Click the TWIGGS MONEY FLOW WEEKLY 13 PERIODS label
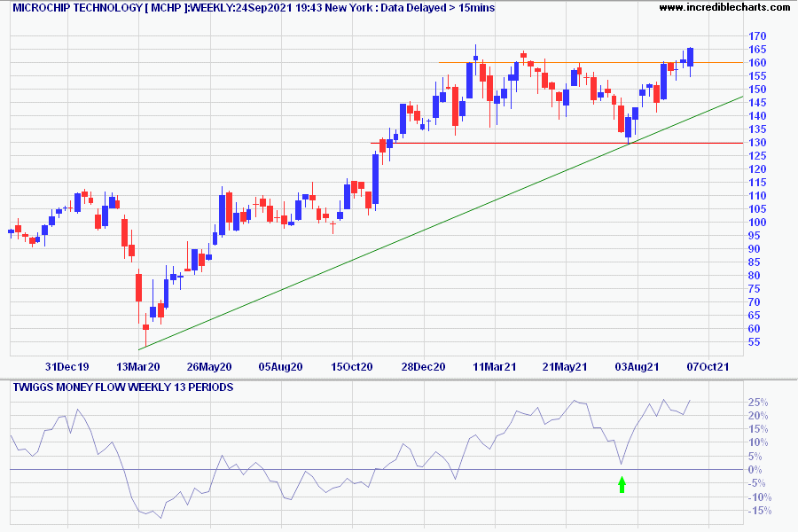Image resolution: width=798 pixels, height=532 pixels. pos(123,387)
